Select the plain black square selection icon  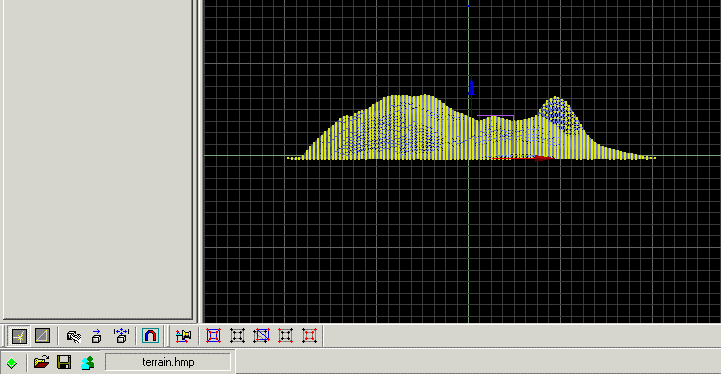tap(237, 336)
